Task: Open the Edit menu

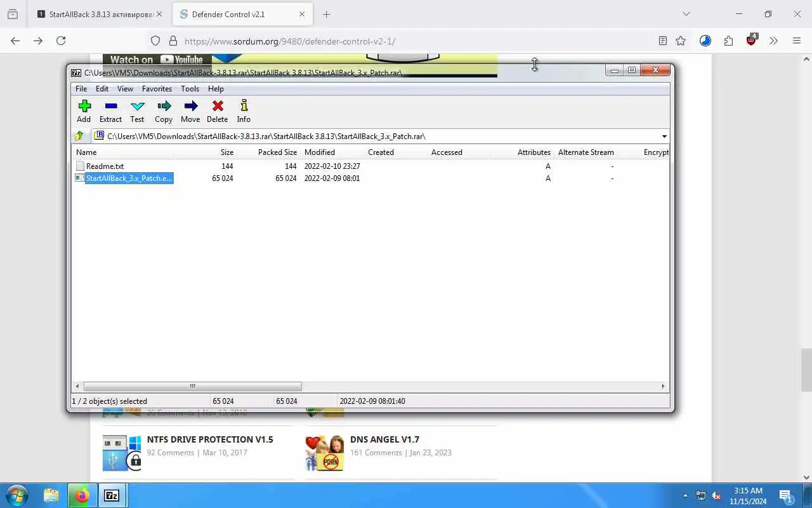Action: point(102,89)
